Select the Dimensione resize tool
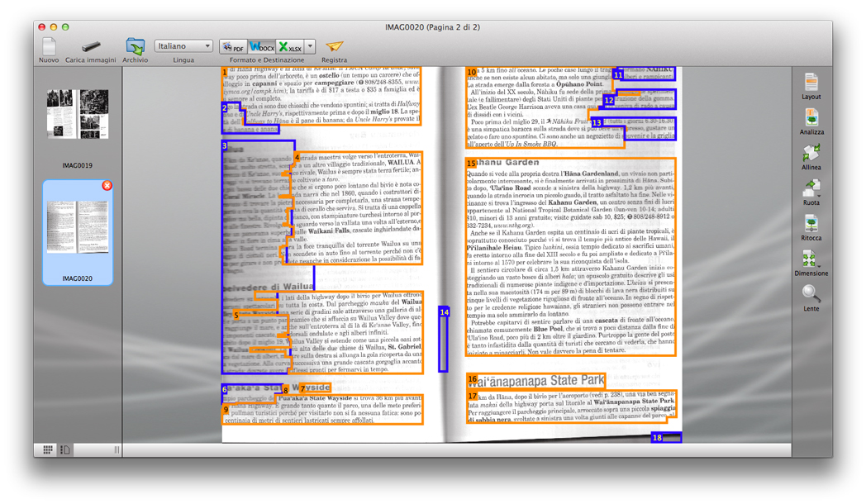The image size is (866, 504). point(811,259)
